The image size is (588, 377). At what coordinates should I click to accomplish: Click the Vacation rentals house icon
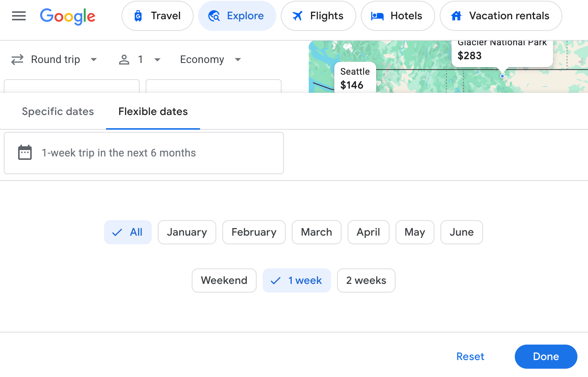click(x=456, y=16)
